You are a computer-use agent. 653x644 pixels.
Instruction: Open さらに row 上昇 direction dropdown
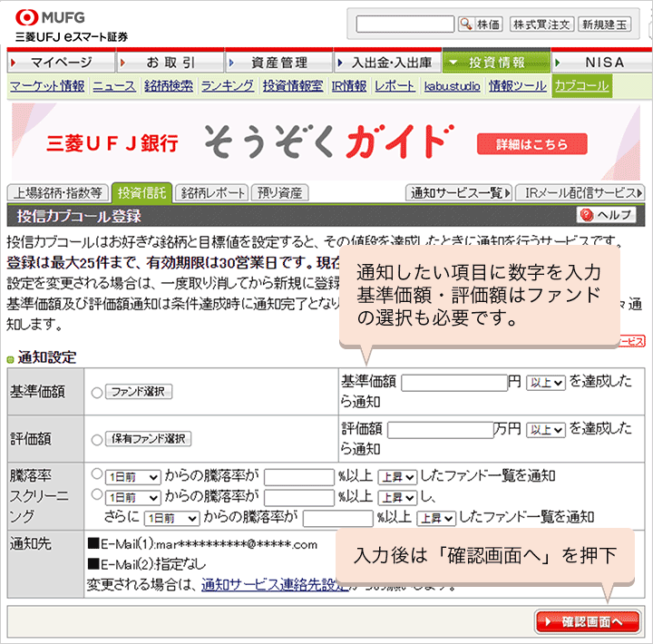436,518
